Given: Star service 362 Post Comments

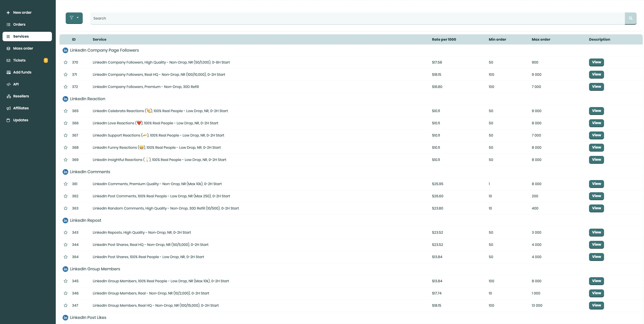Looking at the screenshot, I should pos(66,196).
